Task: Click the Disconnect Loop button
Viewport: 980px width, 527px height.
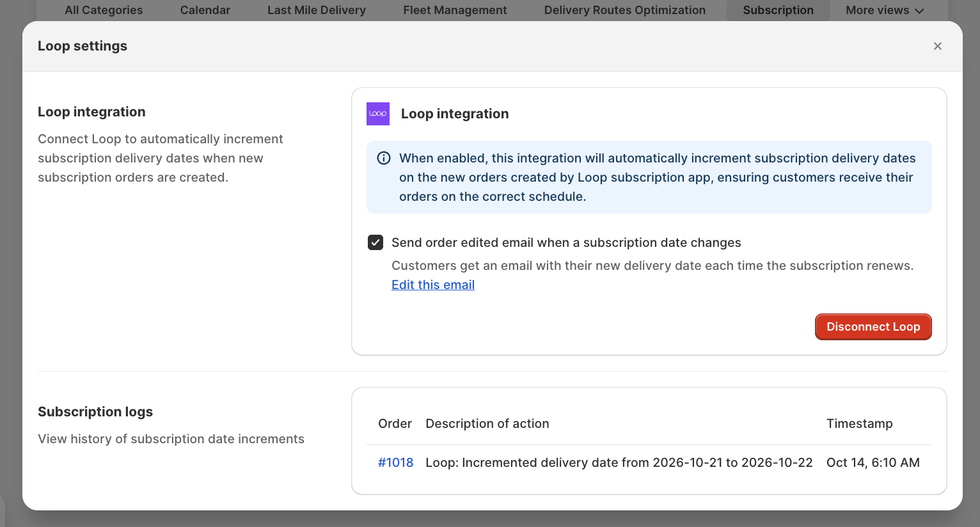Action: click(x=873, y=327)
